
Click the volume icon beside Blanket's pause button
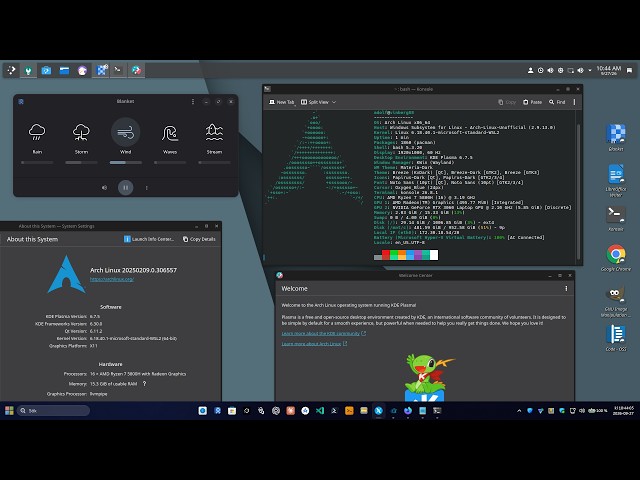click(104, 188)
